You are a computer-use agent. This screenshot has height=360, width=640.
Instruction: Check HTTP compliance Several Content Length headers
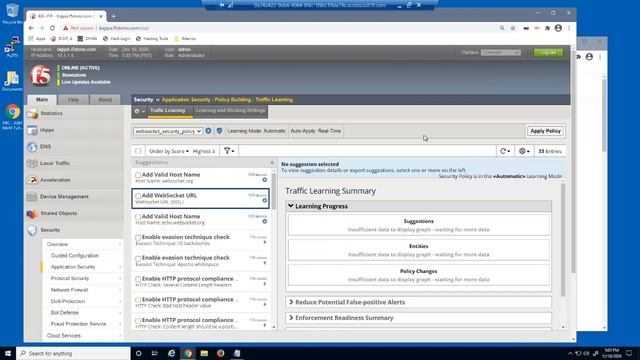tap(138, 279)
